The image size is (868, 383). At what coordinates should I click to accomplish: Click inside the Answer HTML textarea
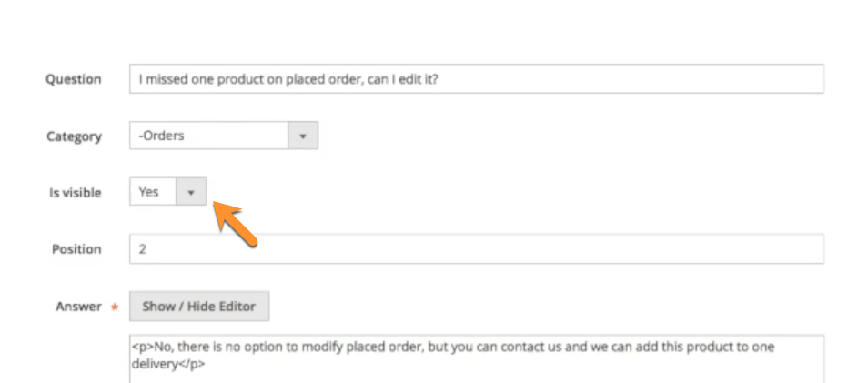click(476, 359)
